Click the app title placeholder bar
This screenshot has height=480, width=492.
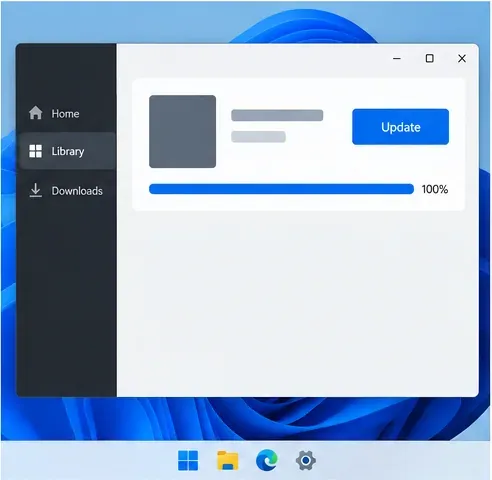[277, 115]
